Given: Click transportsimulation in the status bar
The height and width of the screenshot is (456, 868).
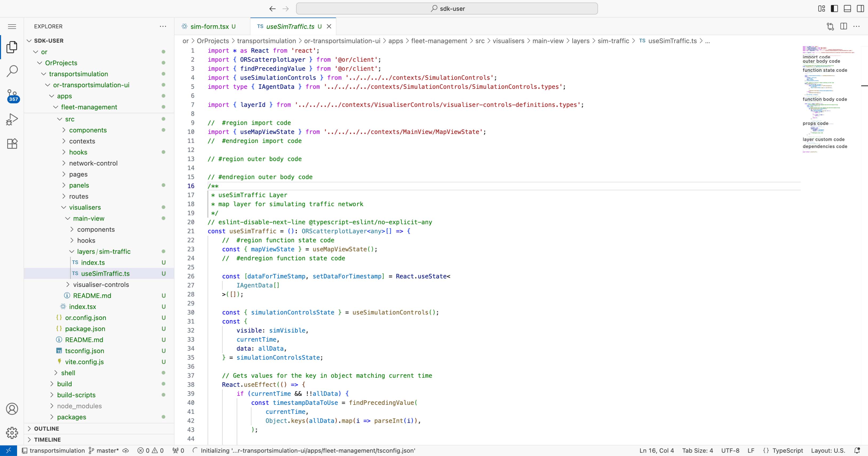Looking at the screenshot, I should [x=54, y=451].
